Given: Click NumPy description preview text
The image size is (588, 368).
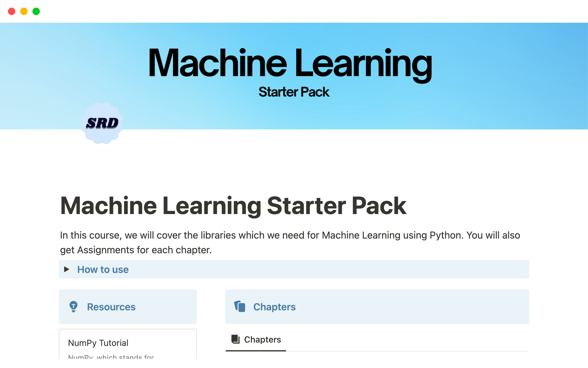Looking at the screenshot, I should coord(111,356).
